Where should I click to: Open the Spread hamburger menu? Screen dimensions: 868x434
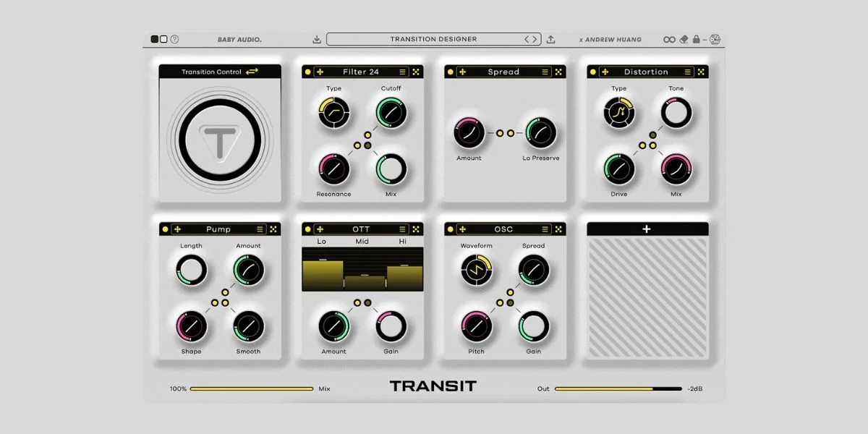pos(545,72)
